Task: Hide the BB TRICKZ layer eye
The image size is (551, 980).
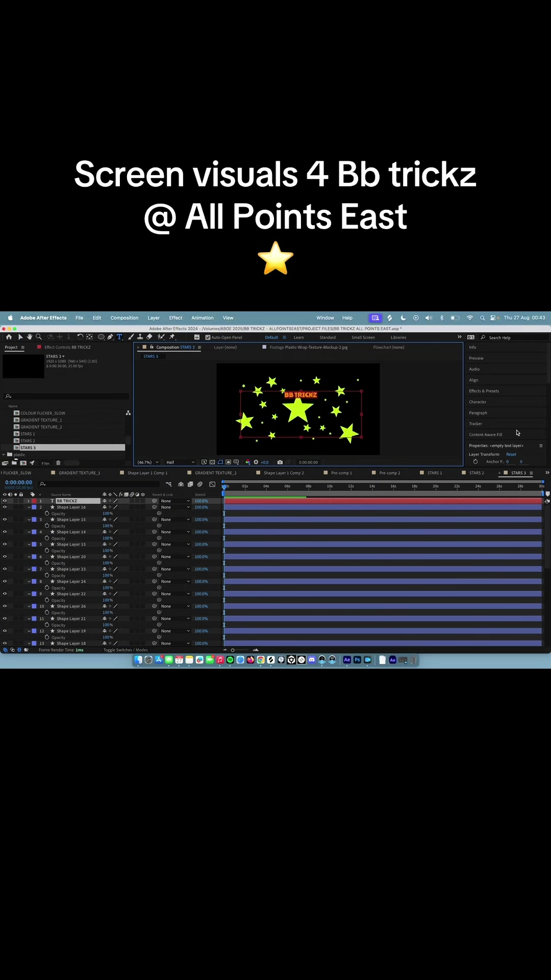Action: [x=5, y=501]
